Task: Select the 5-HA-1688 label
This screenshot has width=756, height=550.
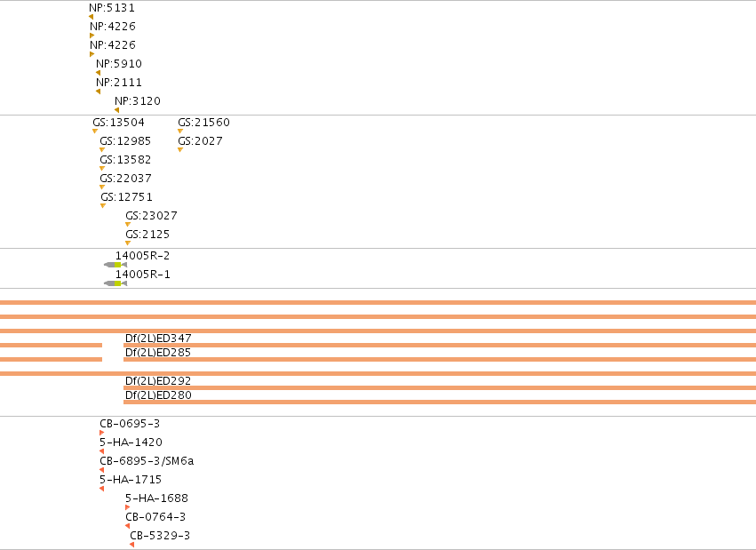Action: click(156, 498)
